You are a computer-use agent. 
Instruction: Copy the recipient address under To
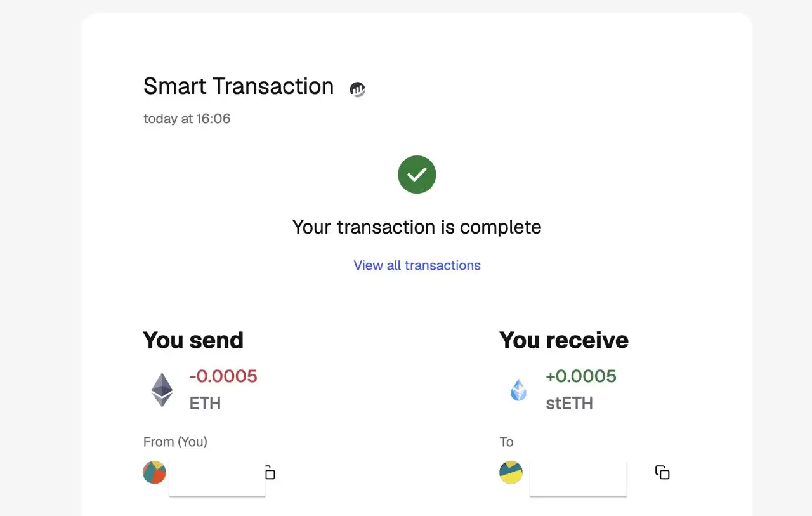click(x=662, y=472)
